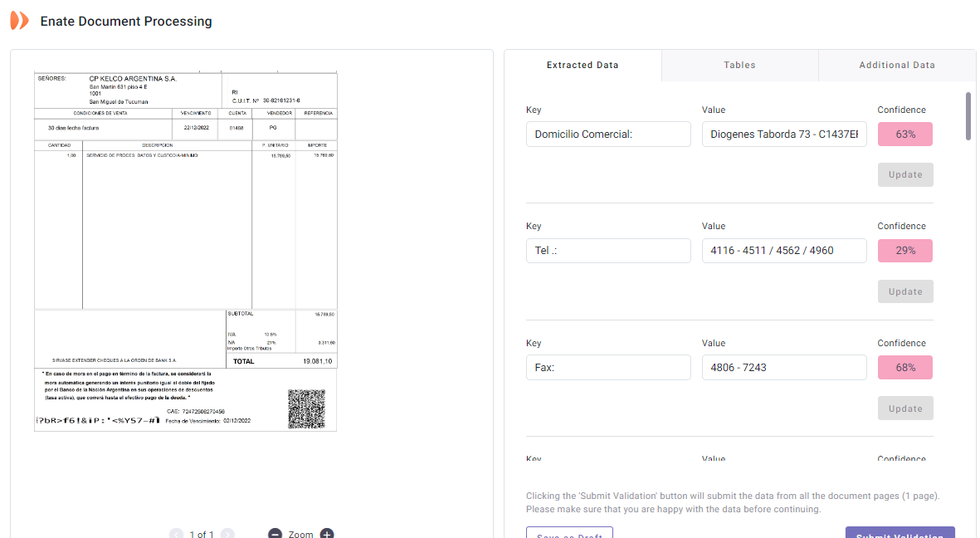Click the extracted data panel scrollbar
Viewport: 980px width, 538px height.
(x=968, y=116)
